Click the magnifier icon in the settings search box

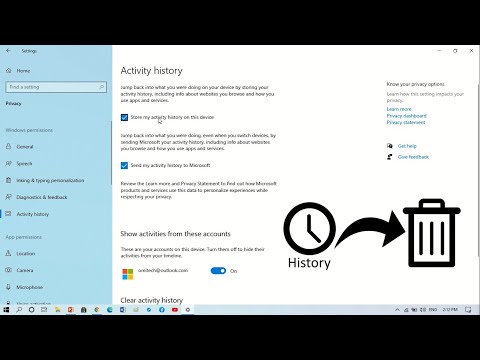101,87
